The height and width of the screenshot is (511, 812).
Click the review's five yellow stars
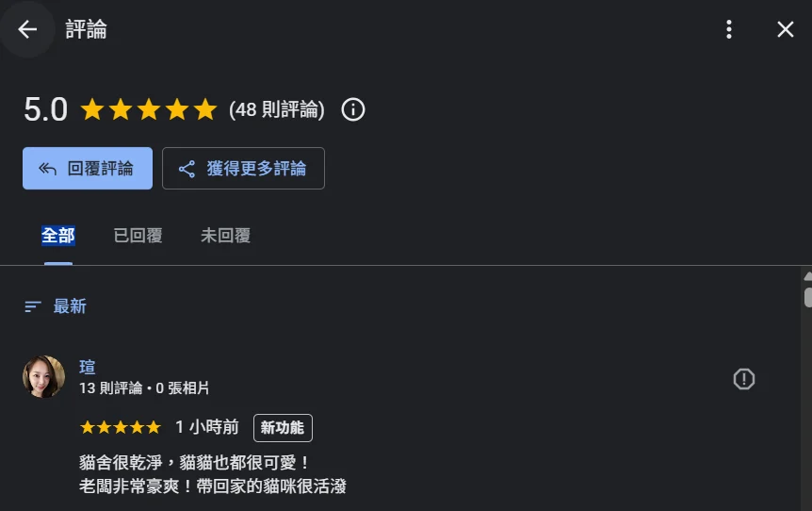tap(121, 427)
